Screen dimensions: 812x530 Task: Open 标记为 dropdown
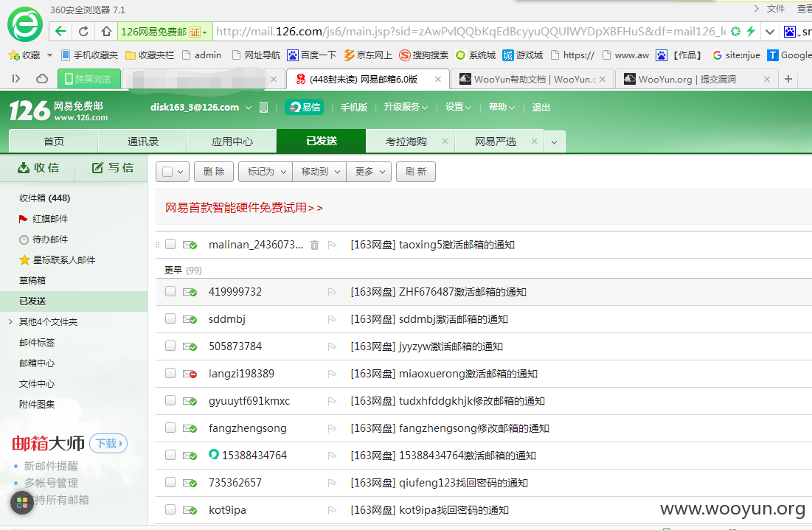pyautogui.click(x=266, y=171)
